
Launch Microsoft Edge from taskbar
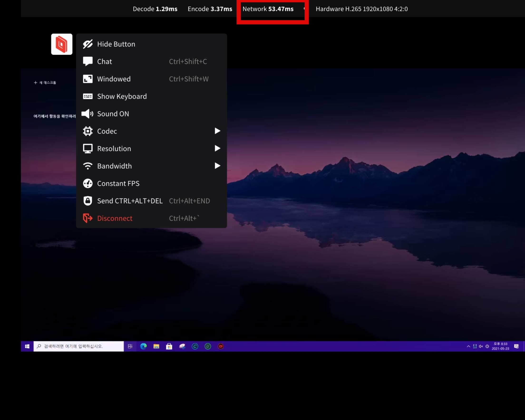point(143,346)
